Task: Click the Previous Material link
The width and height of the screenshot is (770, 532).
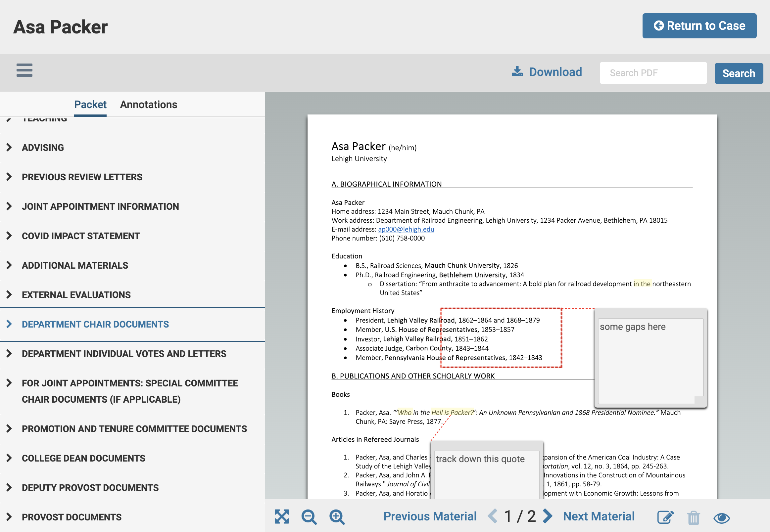Action: pyautogui.click(x=430, y=516)
